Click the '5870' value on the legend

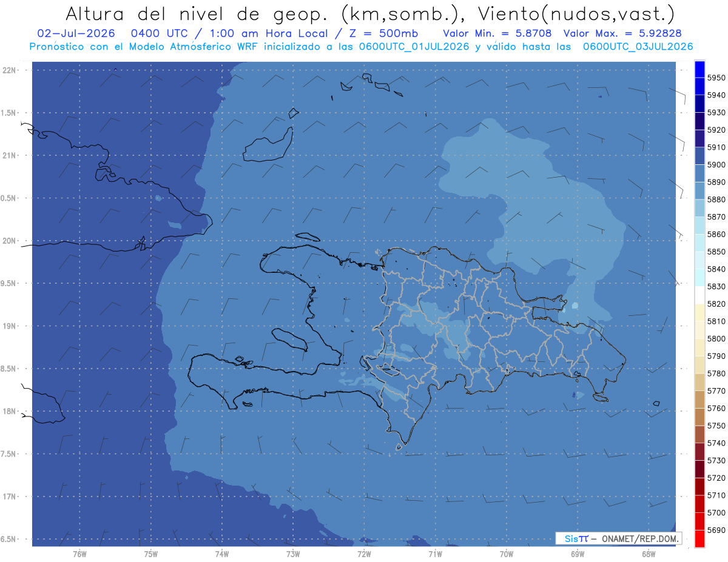coord(716,217)
